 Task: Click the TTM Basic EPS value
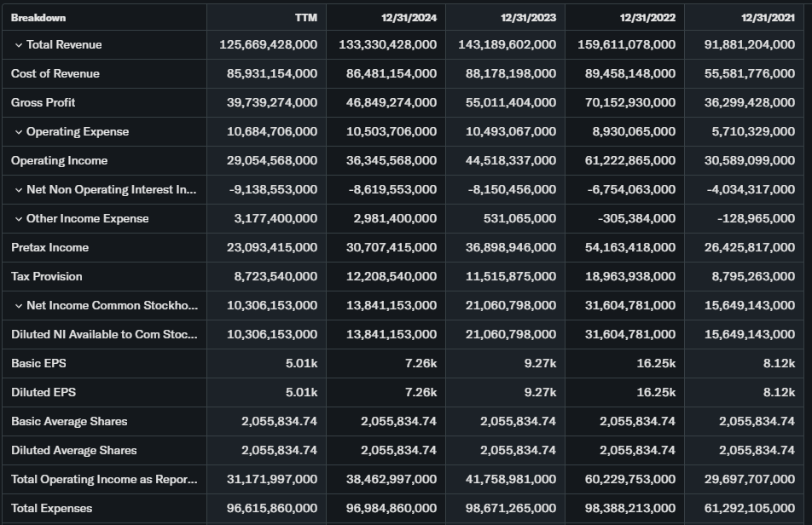[301, 363]
